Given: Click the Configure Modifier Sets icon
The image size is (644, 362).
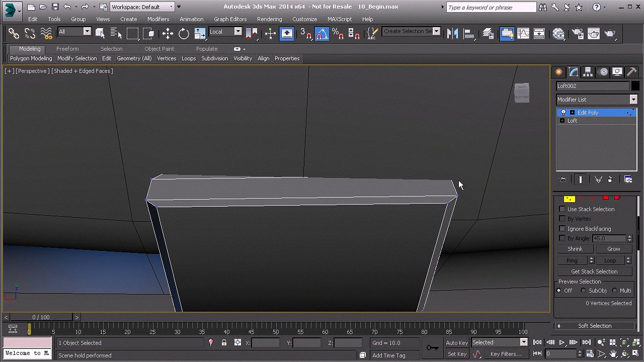Looking at the screenshot, I should 628,179.
